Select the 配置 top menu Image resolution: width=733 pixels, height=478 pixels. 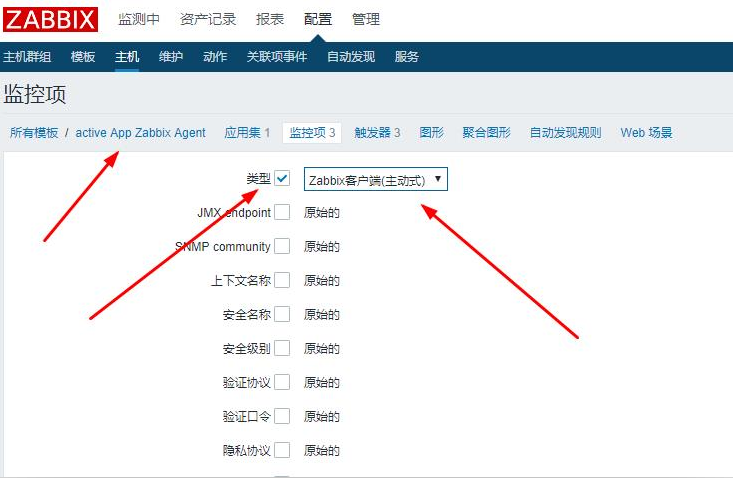point(318,19)
